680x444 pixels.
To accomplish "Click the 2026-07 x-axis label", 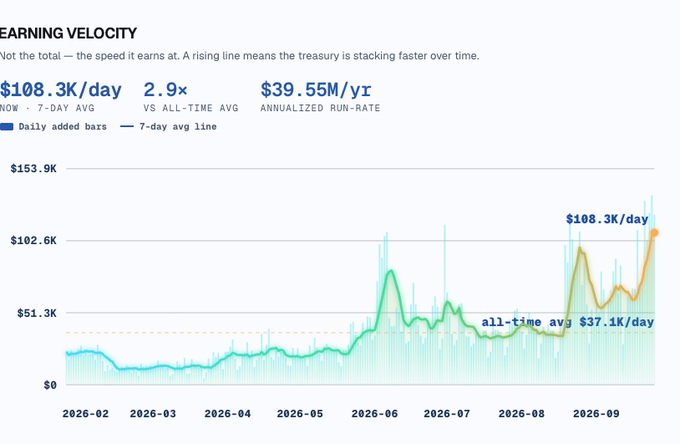I will pos(447,414).
